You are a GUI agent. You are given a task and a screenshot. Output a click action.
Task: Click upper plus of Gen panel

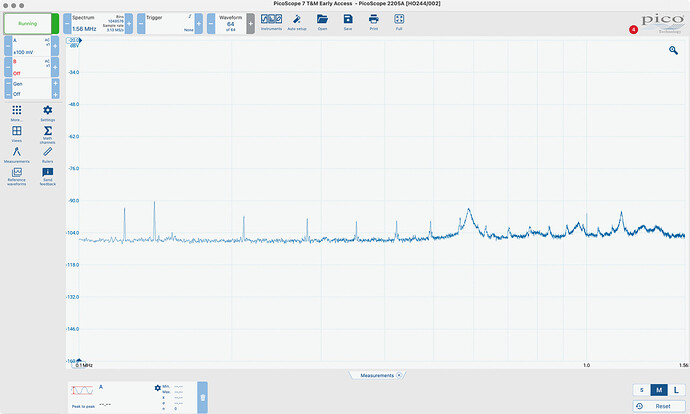click(55, 83)
